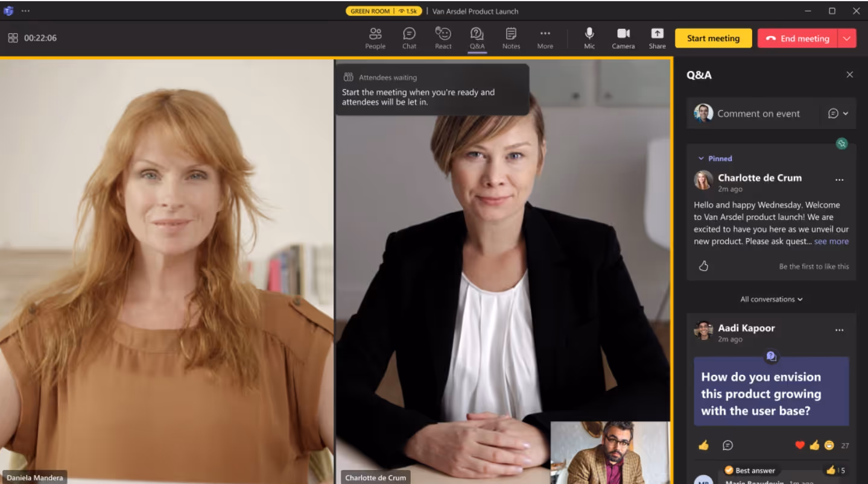Open the Share content tray
The image size is (868, 484).
[657, 38]
